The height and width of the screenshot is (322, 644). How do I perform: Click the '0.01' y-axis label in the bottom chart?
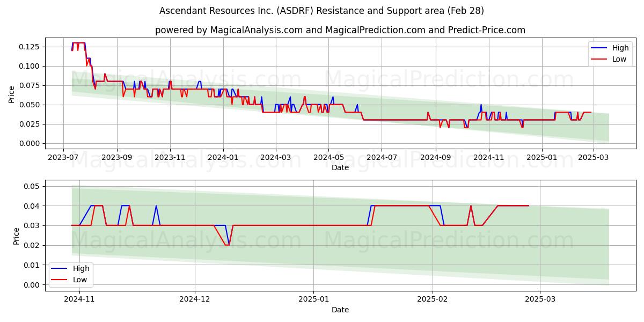pyautogui.click(x=32, y=265)
